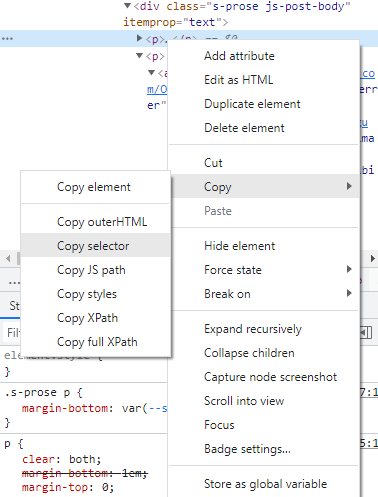The image size is (378, 497).
Task: Open Break on submenu
Action: (264, 294)
